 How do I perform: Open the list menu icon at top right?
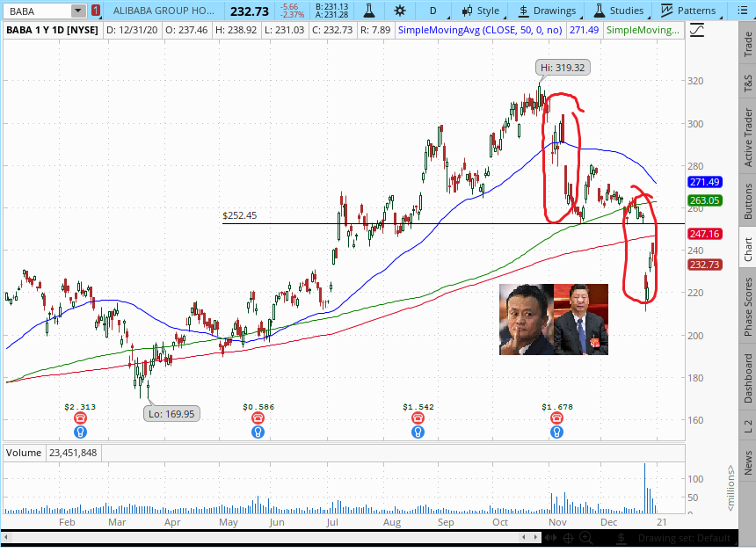pos(743,11)
